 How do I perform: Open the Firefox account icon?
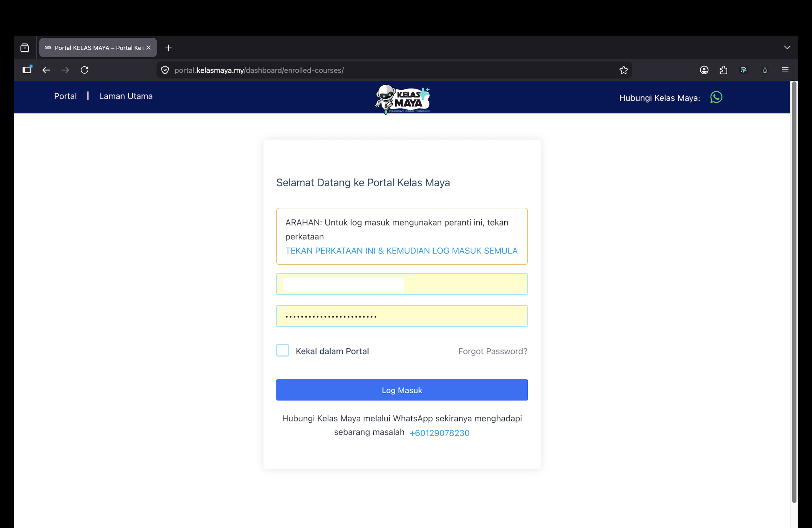(x=704, y=70)
